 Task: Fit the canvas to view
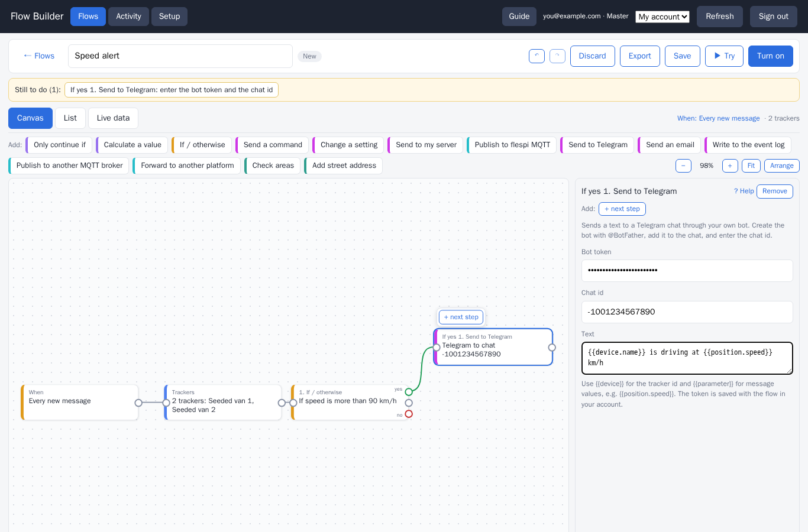point(751,166)
